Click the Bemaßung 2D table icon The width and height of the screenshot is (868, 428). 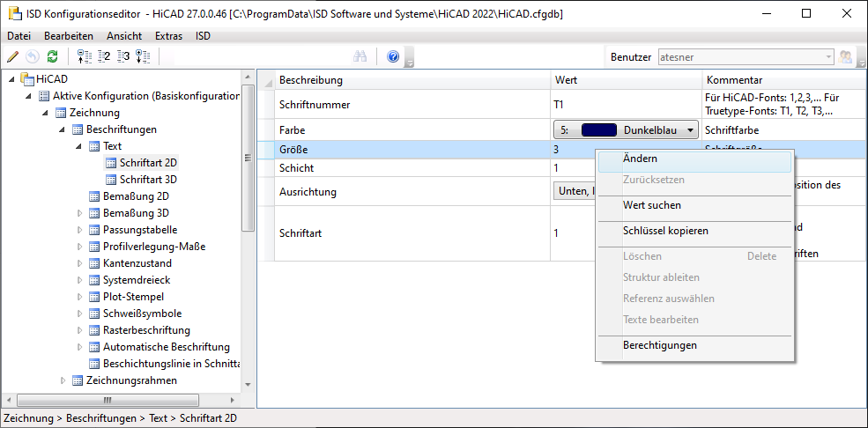tap(94, 196)
